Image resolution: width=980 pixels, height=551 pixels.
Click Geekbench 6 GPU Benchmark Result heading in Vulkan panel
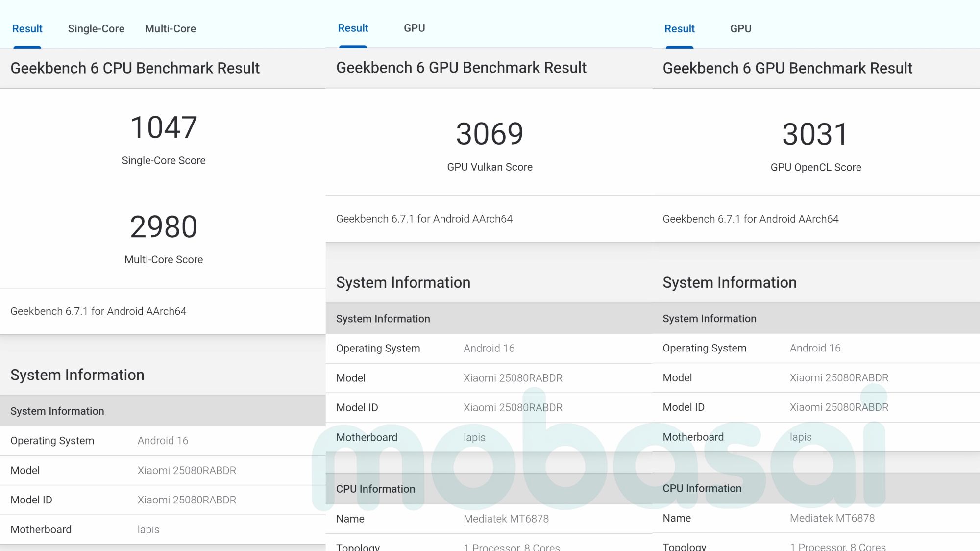click(462, 68)
